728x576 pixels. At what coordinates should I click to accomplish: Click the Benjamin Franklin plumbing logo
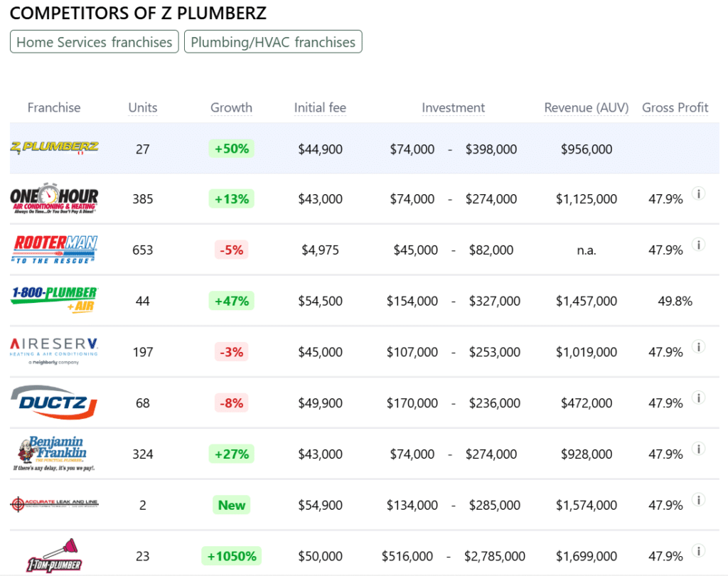pos(54,454)
